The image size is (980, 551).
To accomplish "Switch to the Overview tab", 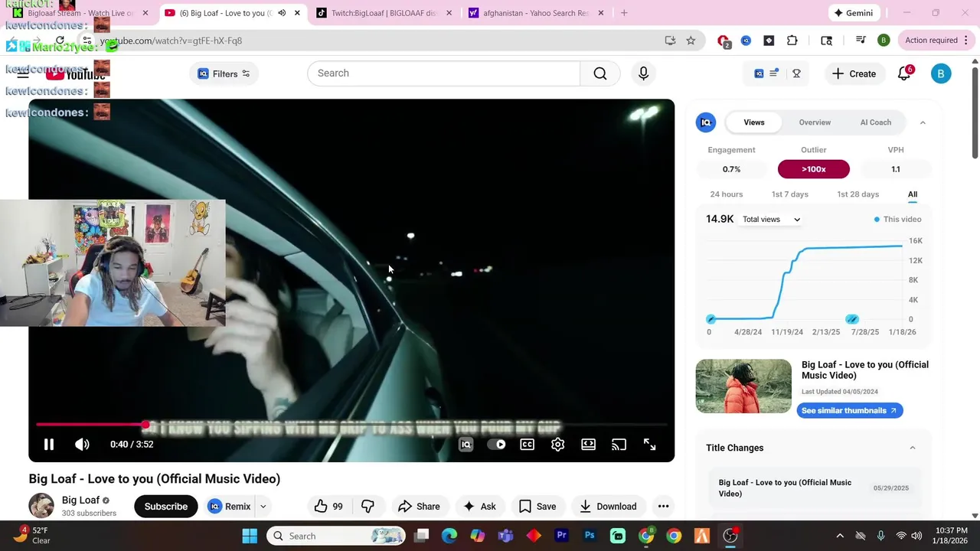I will tap(815, 122).
